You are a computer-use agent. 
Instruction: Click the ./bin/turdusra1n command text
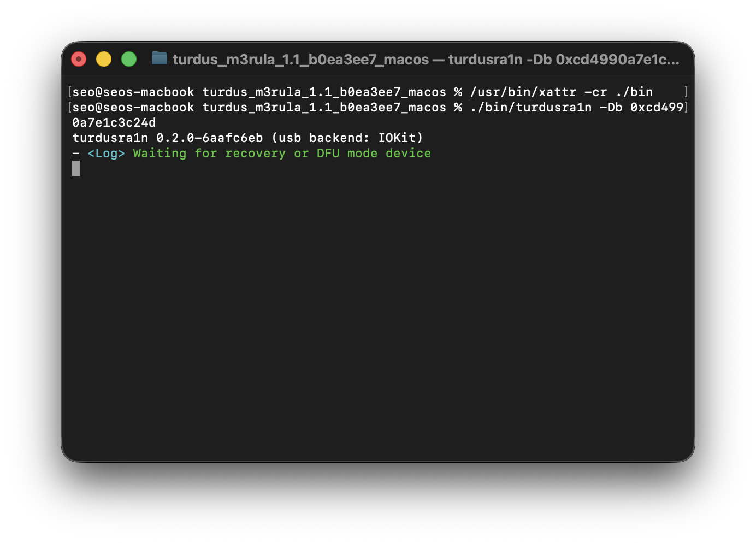click(x=530, y=108)
